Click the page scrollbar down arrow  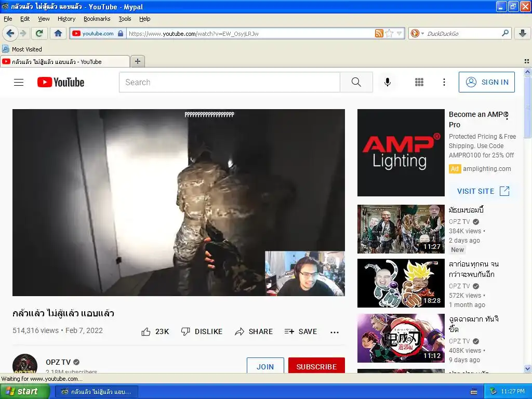(527, 368)
